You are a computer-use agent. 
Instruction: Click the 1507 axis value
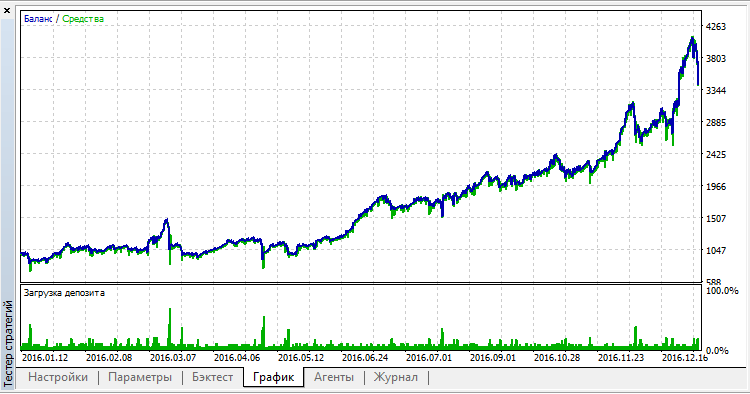[x=716, y=219]
